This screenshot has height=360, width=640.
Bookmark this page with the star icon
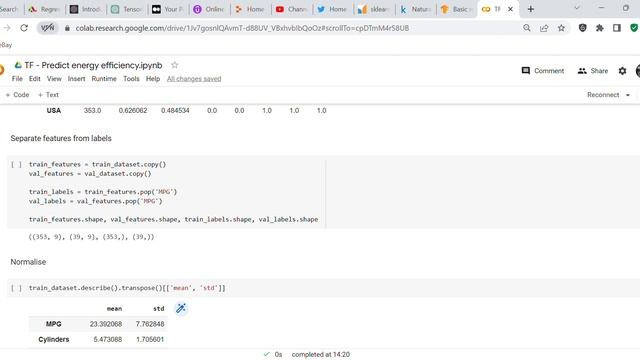(x=561, y=28)
